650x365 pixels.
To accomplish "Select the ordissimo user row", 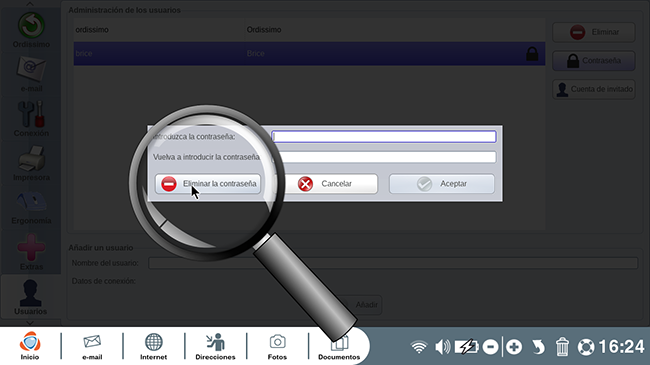I will point(309,30).
